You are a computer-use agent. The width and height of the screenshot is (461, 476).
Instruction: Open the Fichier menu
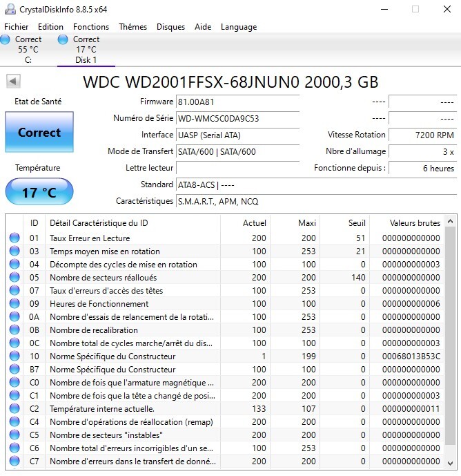(x=17, y=27)
